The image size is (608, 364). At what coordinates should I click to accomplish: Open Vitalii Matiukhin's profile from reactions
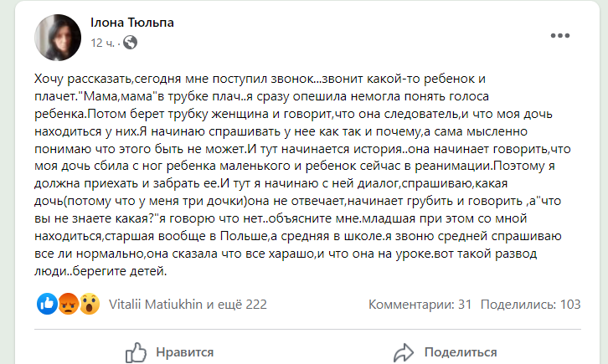tap(157, 305)
